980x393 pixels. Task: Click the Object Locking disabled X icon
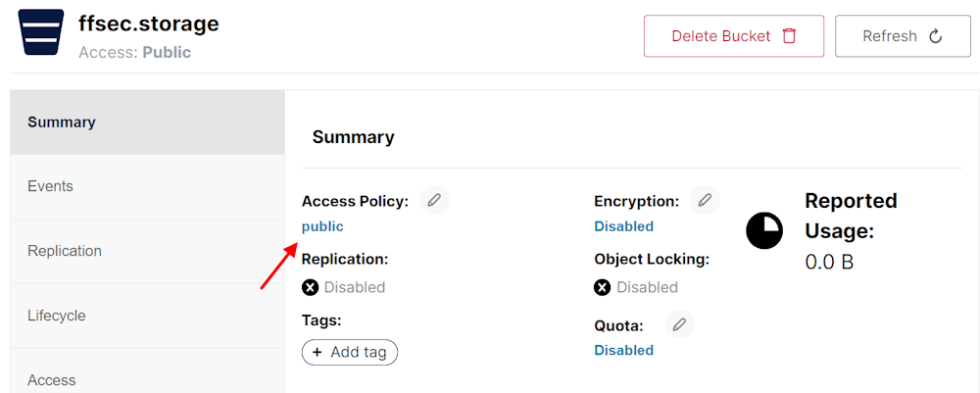[603, 287]
